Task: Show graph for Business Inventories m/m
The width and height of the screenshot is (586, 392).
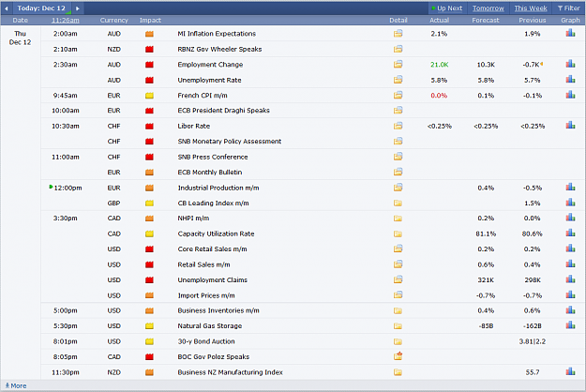Action: (570, 309)
